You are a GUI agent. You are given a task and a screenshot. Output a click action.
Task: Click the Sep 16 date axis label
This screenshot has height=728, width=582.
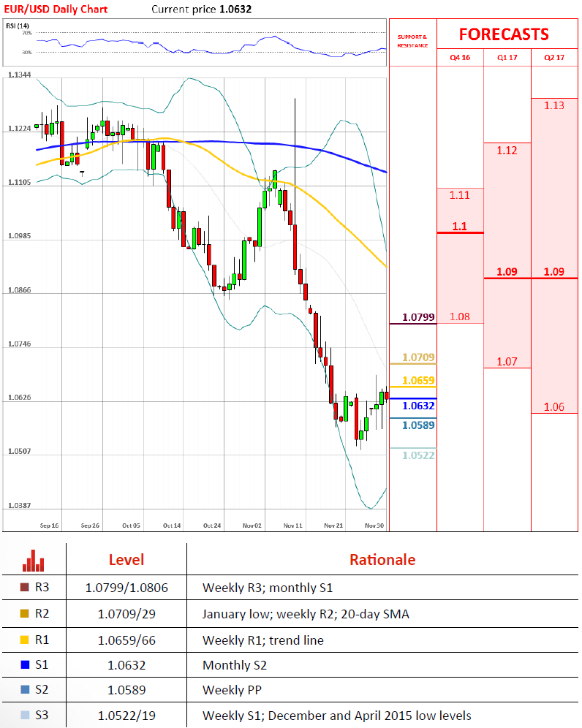click(x=49, y=526)
